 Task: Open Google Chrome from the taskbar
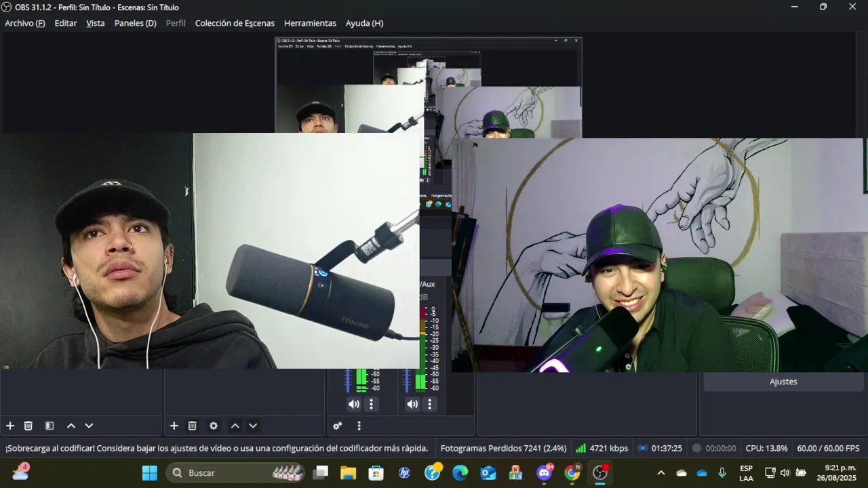click(x=572, y=472)
